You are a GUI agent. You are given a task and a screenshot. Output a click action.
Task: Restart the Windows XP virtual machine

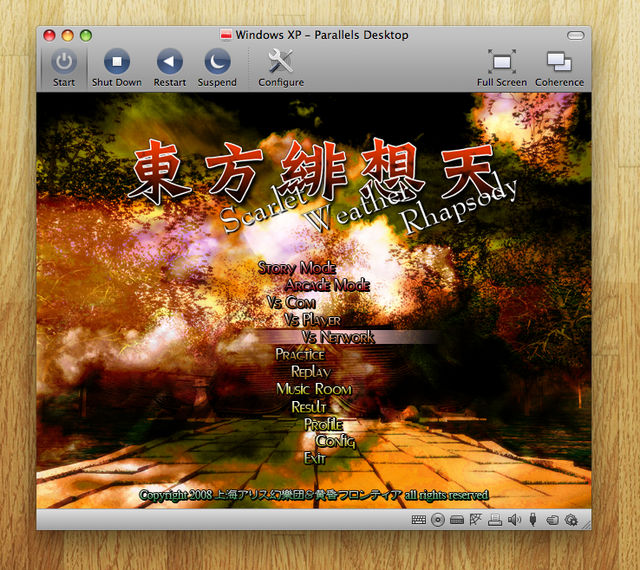170,62
